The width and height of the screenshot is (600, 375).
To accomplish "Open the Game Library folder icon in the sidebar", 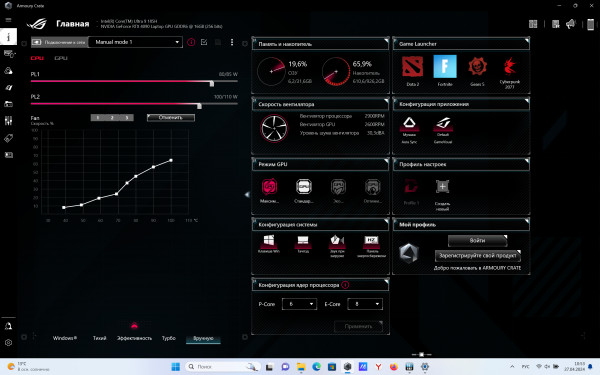I will (8, 104).
